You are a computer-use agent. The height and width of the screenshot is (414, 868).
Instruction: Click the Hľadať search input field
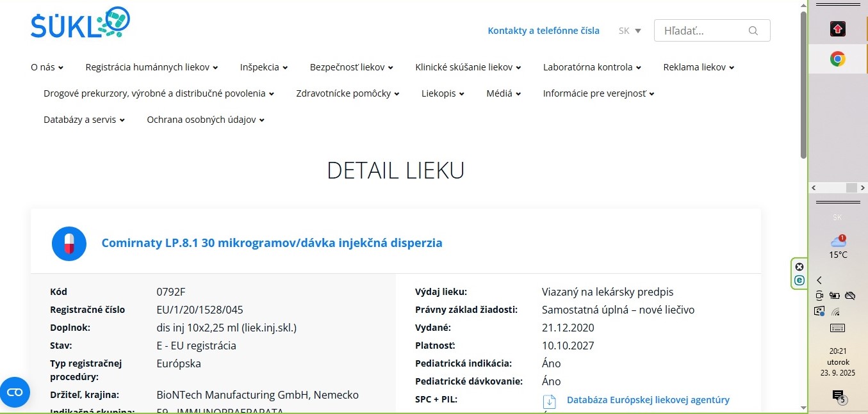click(x=703, y=31)
